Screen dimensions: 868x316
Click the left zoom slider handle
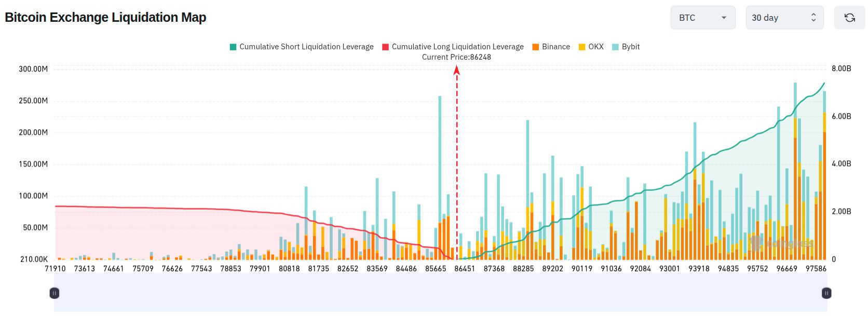54,293
